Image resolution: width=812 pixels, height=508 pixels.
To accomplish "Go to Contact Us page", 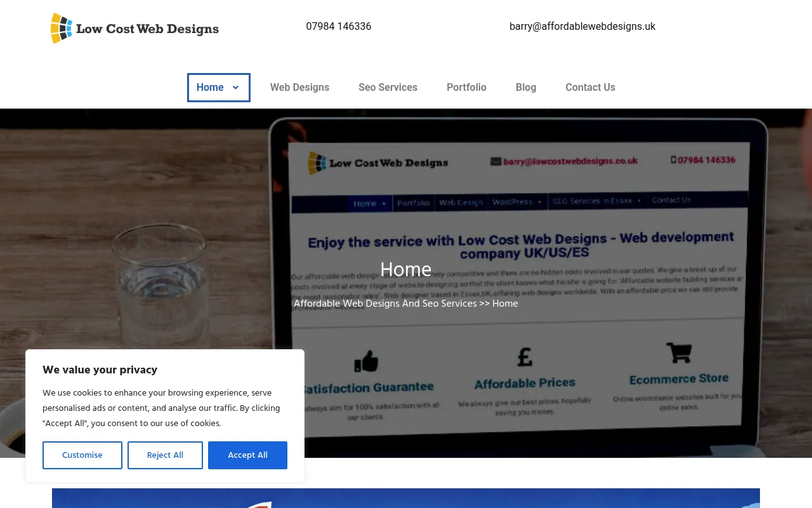I will (590, 88).
